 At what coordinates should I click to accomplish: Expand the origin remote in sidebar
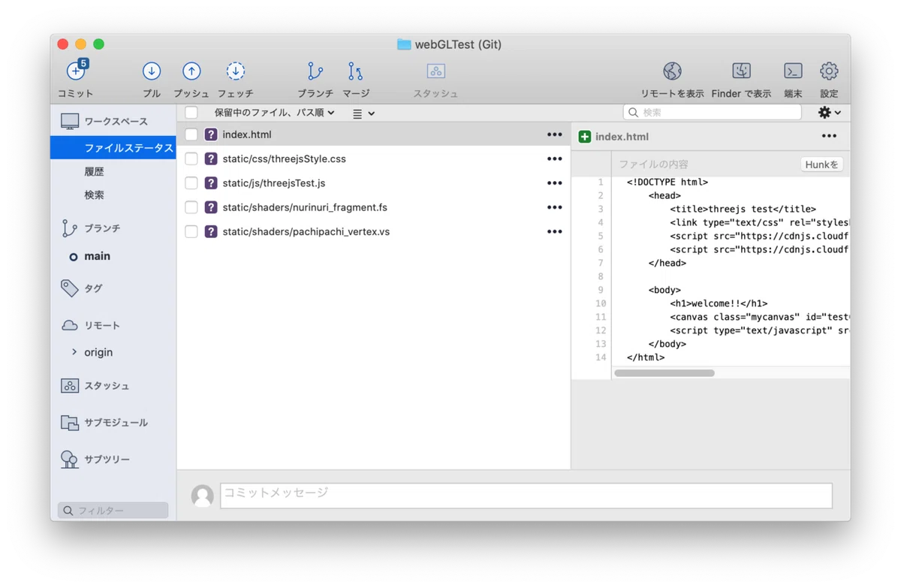[74, 351]
